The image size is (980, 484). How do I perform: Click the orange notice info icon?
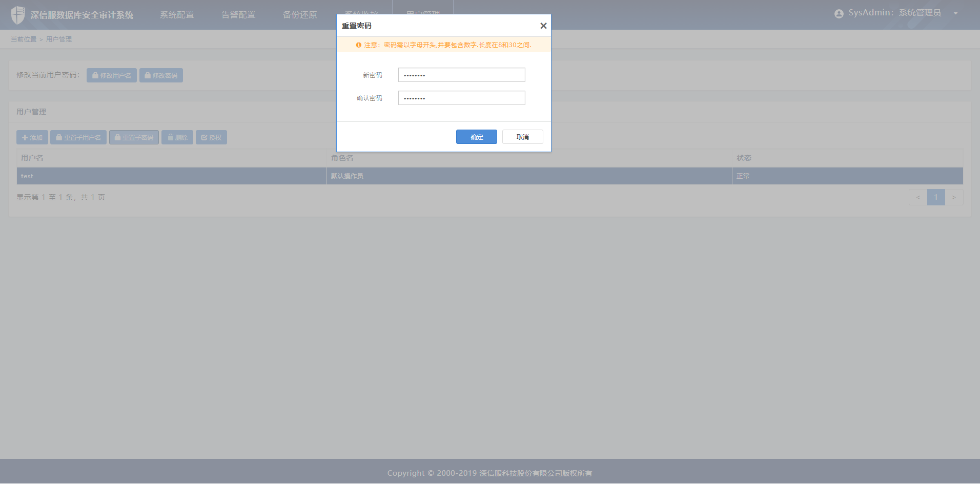(x=359, y=45)
